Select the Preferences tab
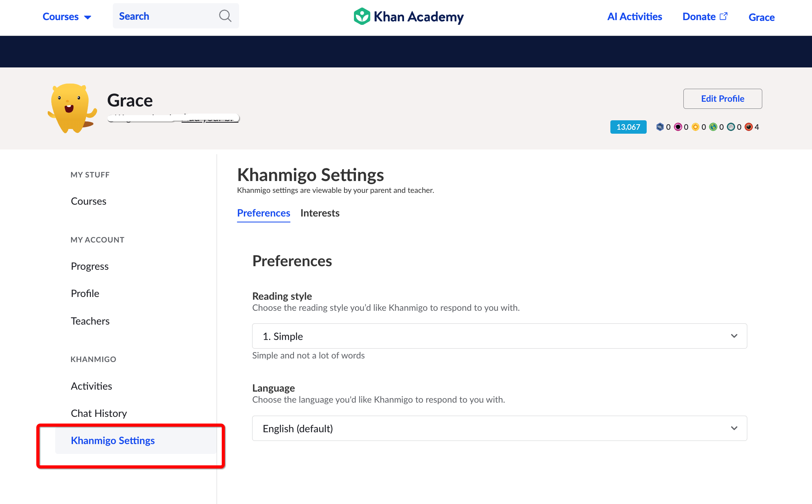Viewport: 812px width, 504px height. point(263,213)
